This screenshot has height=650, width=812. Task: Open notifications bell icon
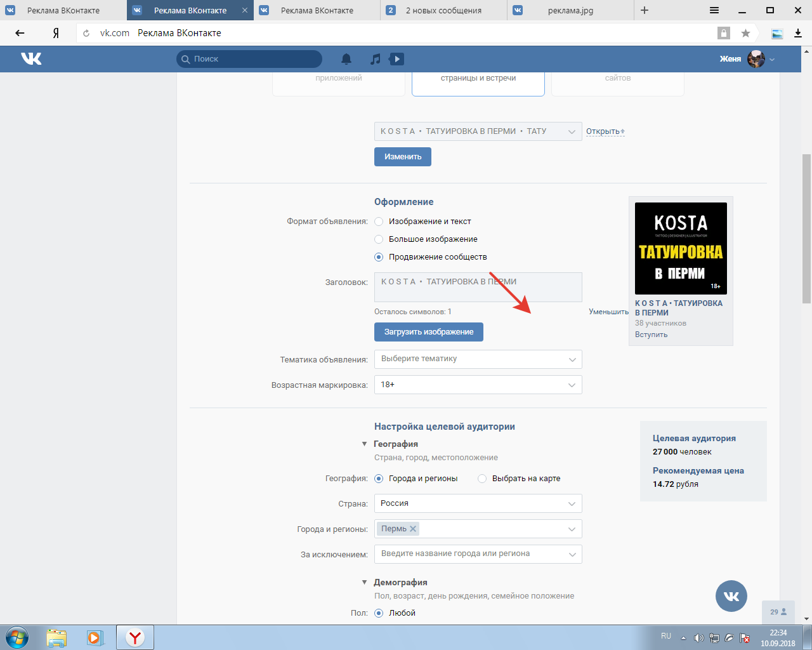pyautogui.click(x=346, y=59)
